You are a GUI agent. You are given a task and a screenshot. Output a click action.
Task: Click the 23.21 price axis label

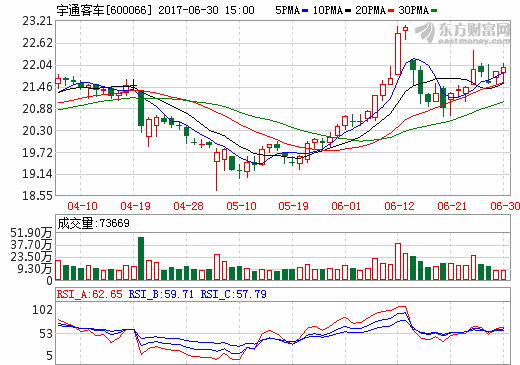tap(37, 21)
